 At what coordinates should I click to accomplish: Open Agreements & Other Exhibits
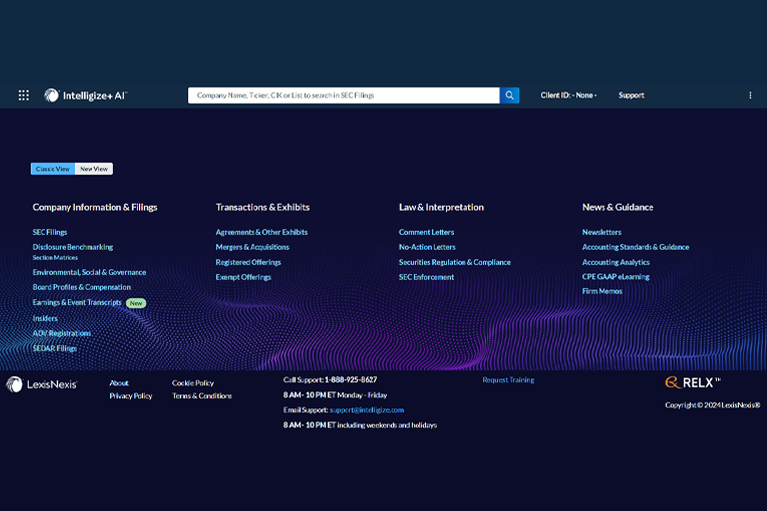[x=262, y=232]
